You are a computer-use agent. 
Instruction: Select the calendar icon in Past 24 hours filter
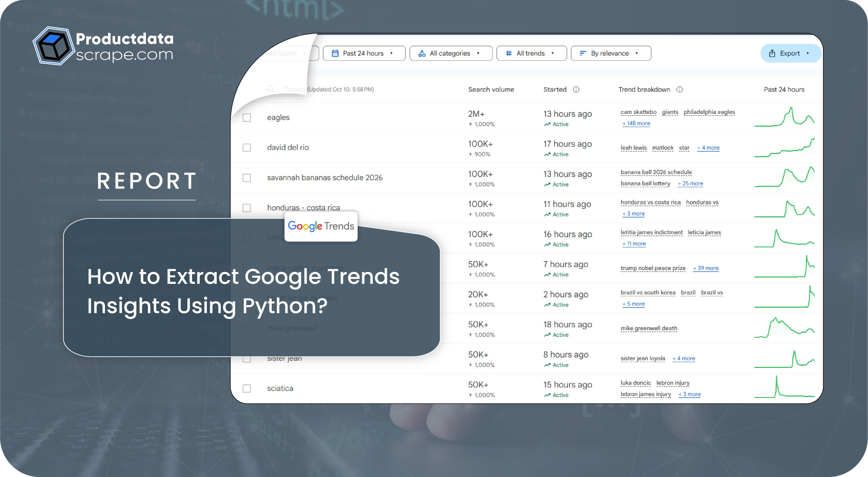click(x=336, y=53)
